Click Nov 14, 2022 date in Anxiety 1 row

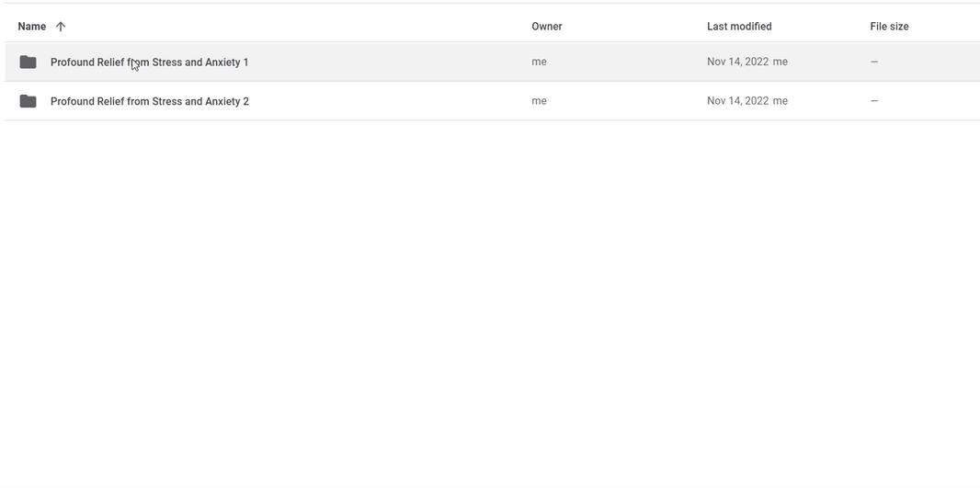pyautogui.click(x=737, y=62)
